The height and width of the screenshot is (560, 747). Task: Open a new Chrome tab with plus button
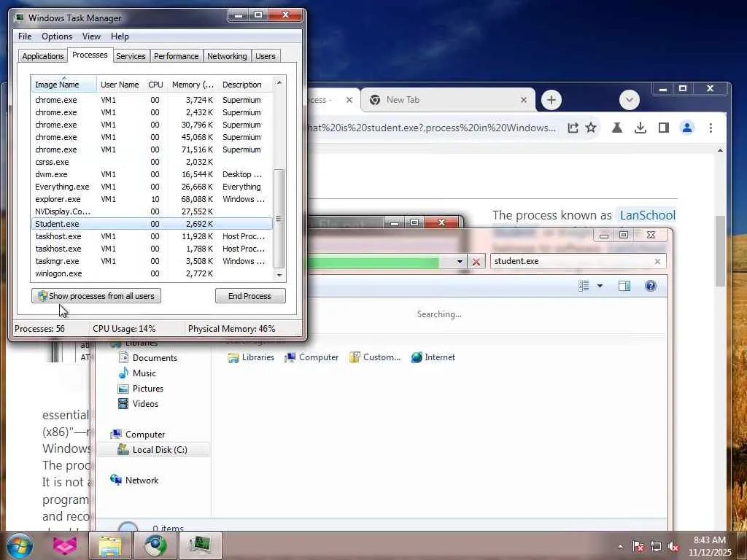tap(551, 100)
